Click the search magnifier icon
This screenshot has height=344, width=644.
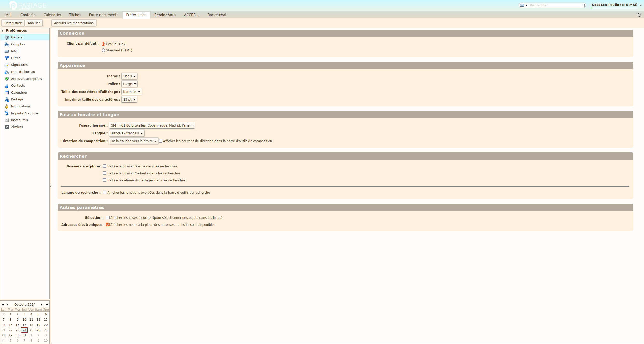(x=584, y=5)
